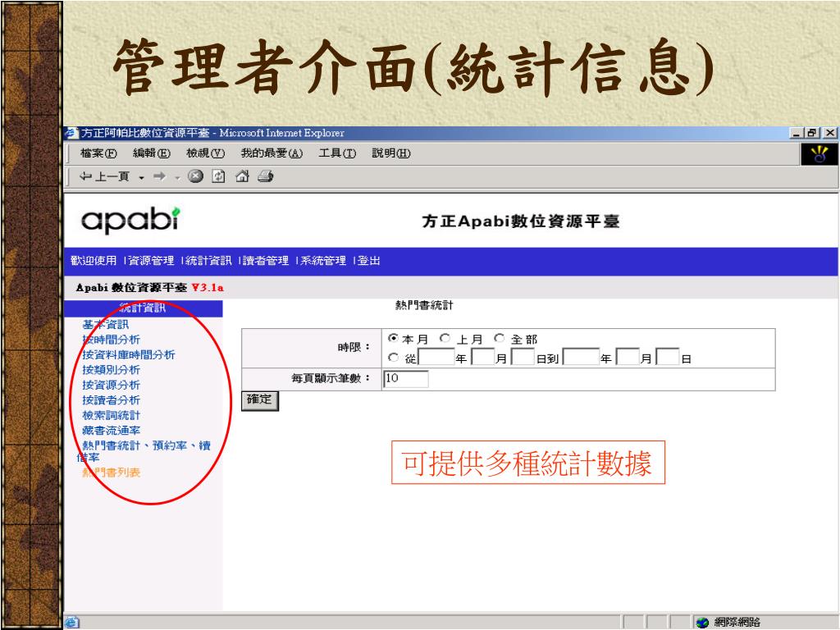Open the Back history dropdown arrow

(x=141, y=177)
